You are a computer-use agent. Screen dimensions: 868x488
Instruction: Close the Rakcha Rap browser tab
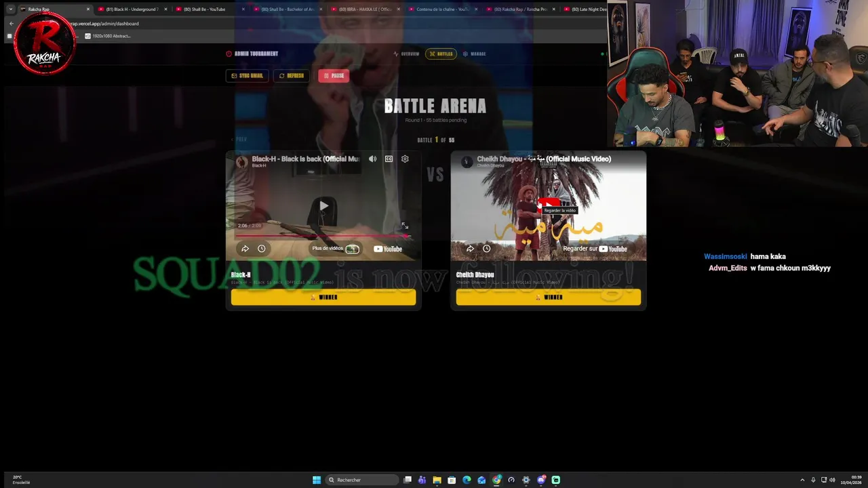point(88,9)
